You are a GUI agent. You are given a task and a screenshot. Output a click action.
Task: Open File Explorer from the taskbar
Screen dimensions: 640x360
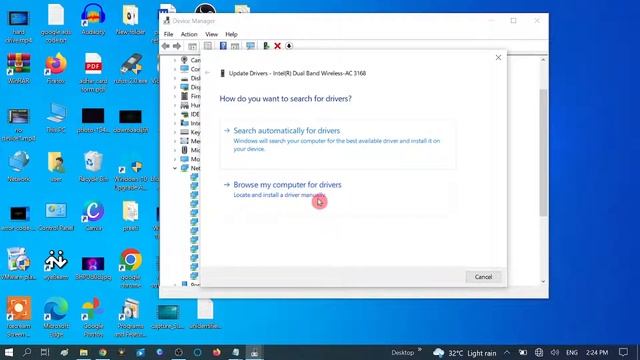tap(84, 352)
